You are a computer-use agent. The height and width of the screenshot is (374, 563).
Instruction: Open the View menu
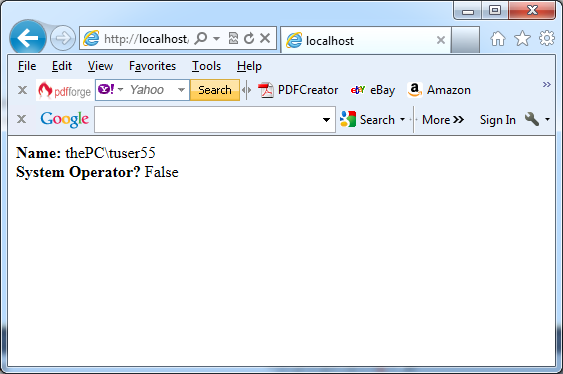[x=100, y=66]
